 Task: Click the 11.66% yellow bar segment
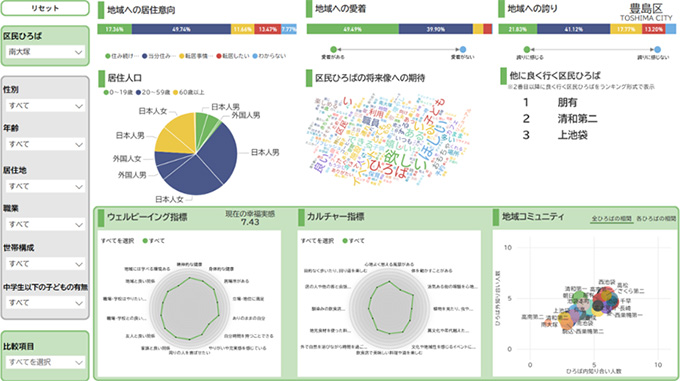pyautogui.click(x=243, y=29)
